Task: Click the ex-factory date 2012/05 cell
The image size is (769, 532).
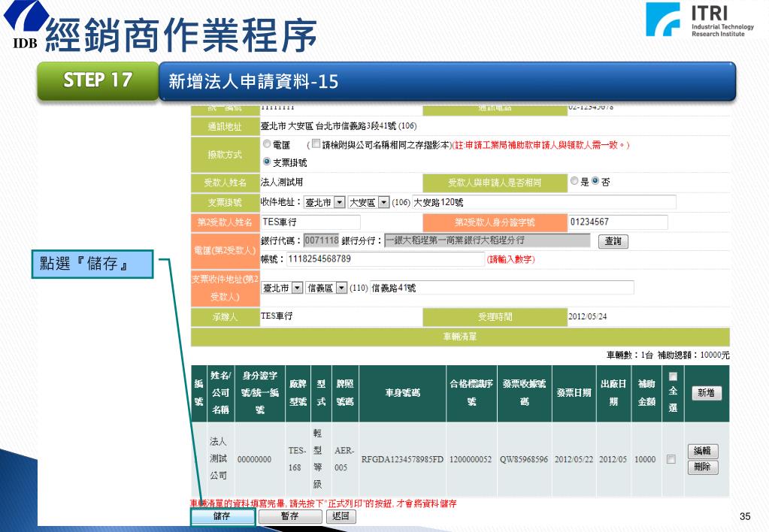Action: coord(613,459)
